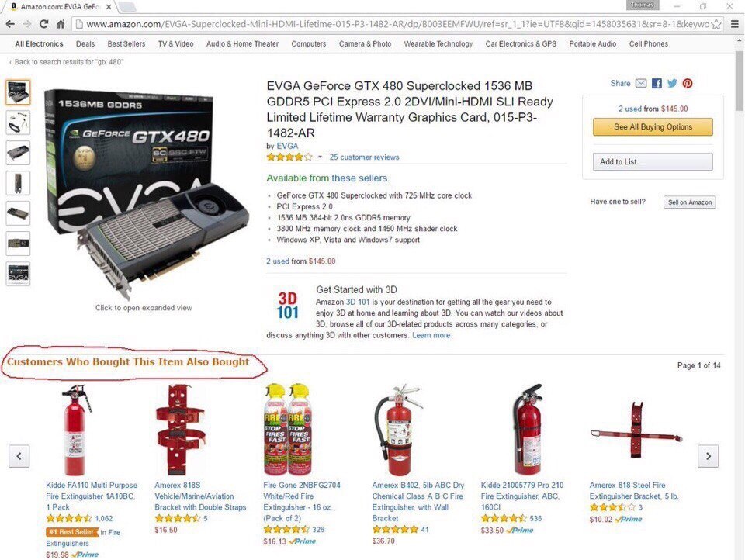This screenshot has width=745, height=560.
Task: Click the URL address bar
Action: tap(397, 24)
